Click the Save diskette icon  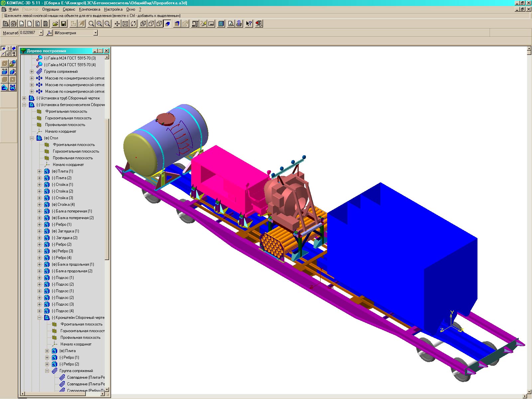[x=63, y=24]
